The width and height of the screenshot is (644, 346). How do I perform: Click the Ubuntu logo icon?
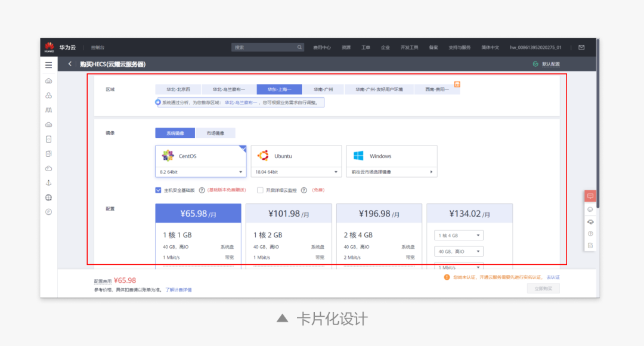[263, 156]
